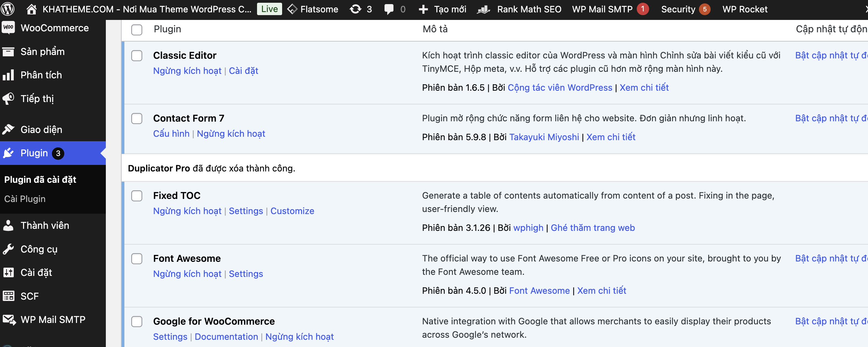The image size is (868, 347).
Task: Open the comments bubble icon
Action: point(389,9)
